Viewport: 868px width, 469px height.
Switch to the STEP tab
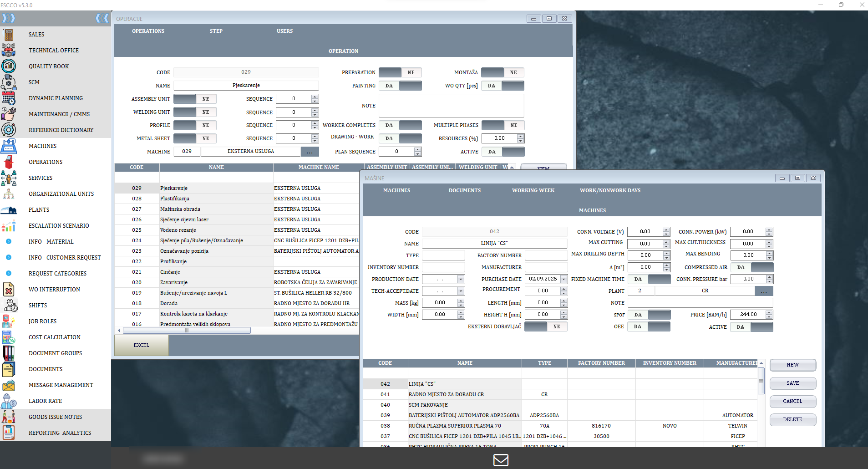coord(216,31)
